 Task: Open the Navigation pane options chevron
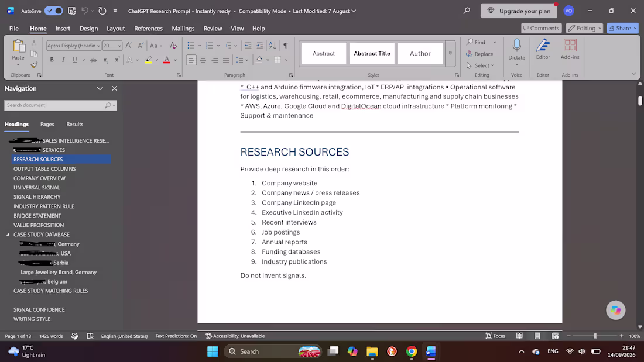(x=100, y=89)
